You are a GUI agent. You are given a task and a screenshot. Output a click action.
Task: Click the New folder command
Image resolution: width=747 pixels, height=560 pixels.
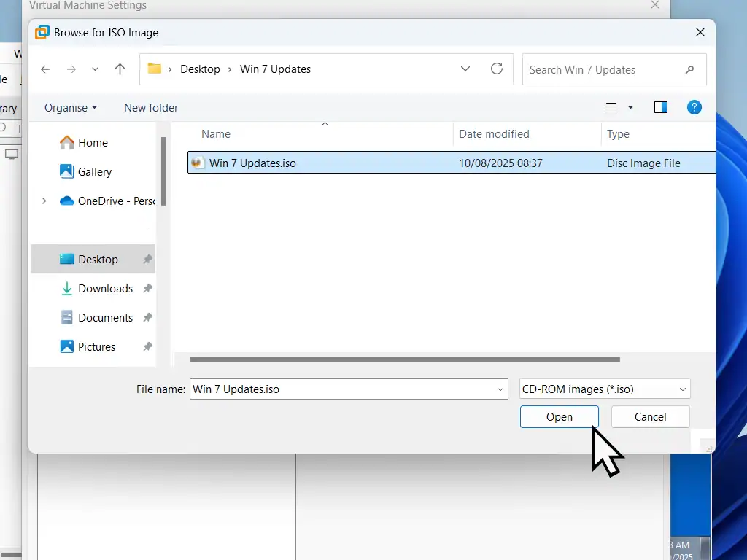151,107
